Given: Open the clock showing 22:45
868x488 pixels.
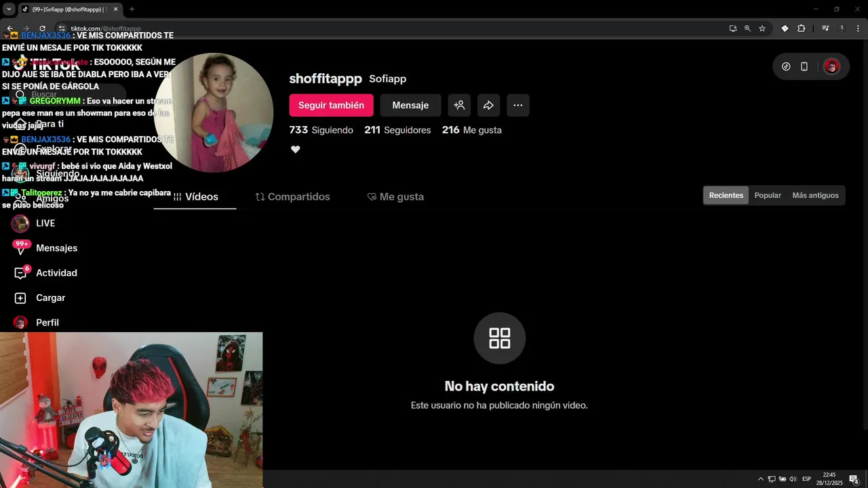Looking at the screenshot, I should click(x=829, y=479).
